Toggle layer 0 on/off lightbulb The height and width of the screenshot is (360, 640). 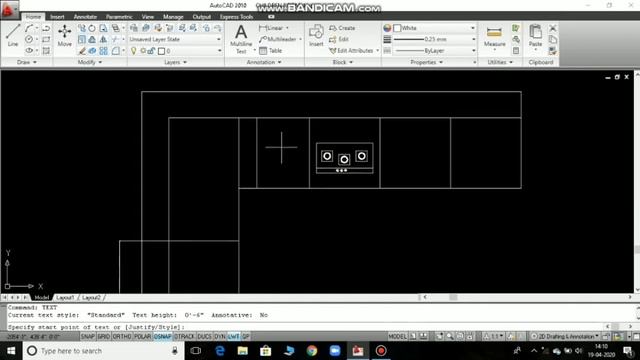(133, 51)
